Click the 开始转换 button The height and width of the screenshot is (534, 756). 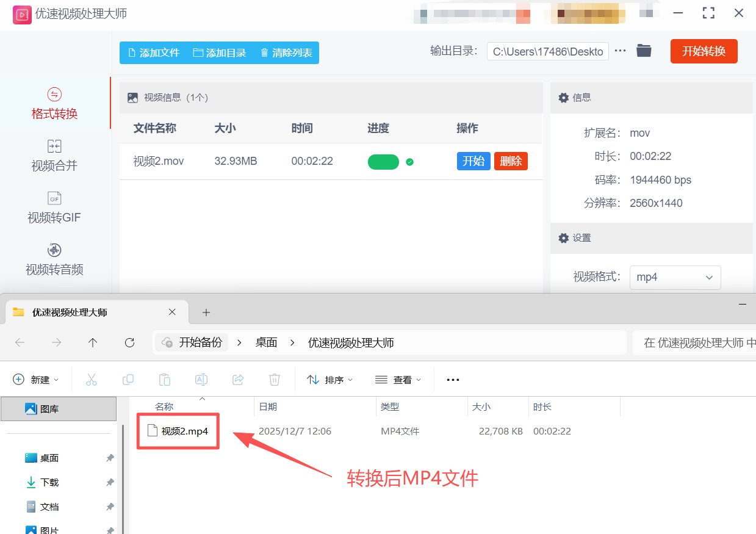(x=704, y=51)
